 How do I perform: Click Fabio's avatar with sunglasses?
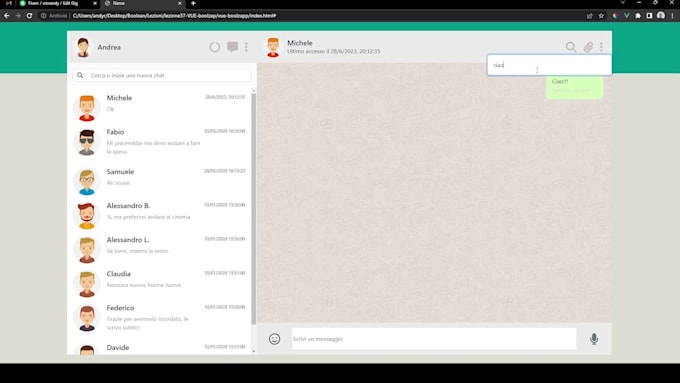(87, 142)
